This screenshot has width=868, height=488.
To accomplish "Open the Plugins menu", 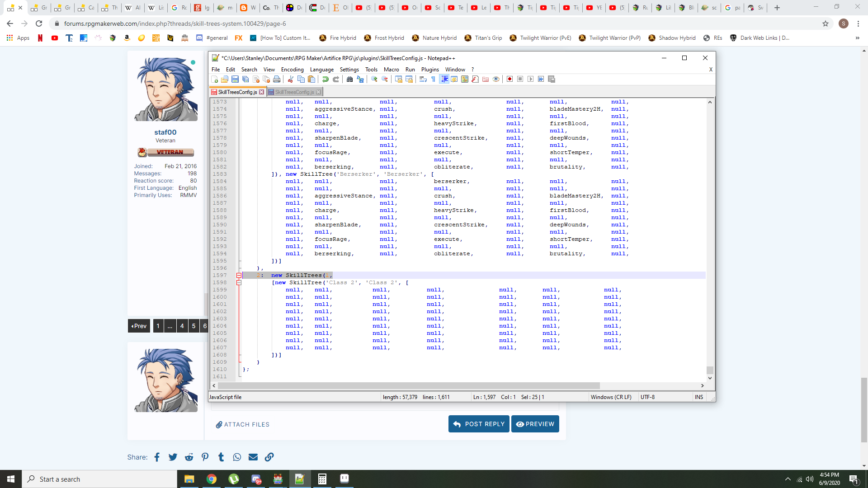I will [x=430, y=70].
